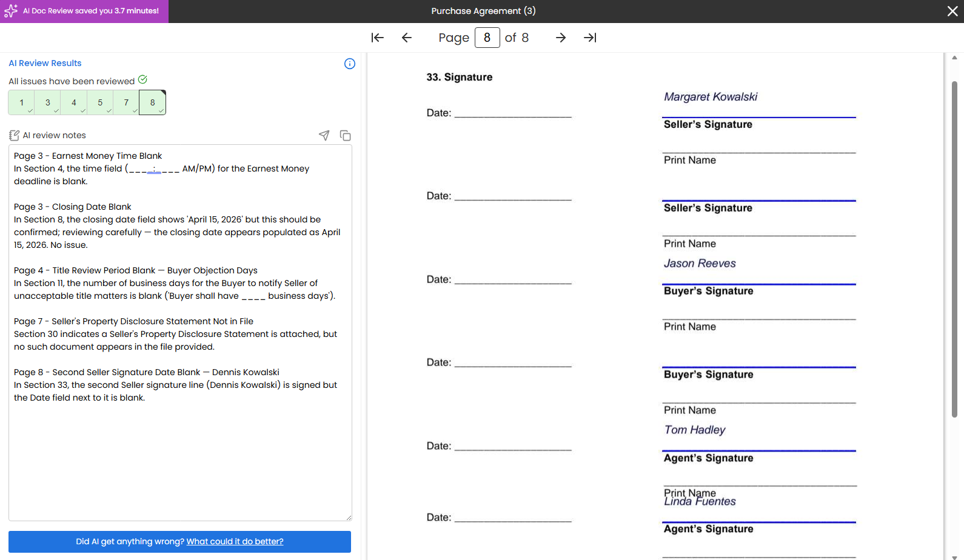
Task: Go to the first page
Action: pos(378,38)
